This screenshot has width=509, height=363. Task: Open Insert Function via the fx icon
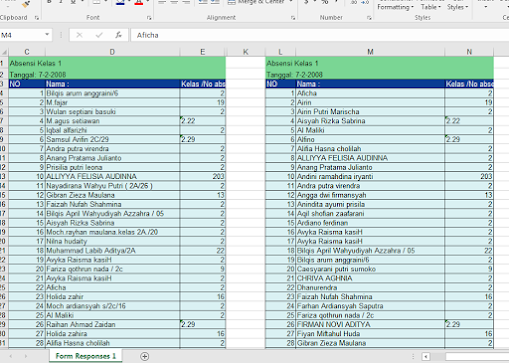(x=118, y=35)
